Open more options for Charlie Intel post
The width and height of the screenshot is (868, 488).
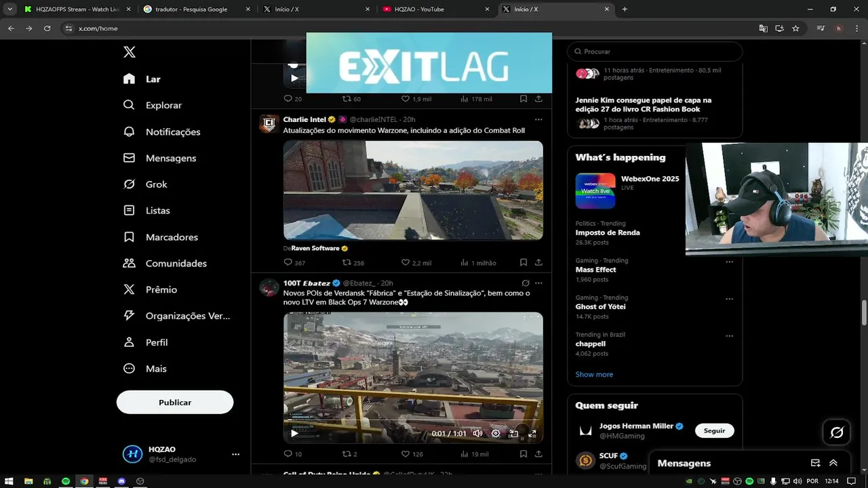pyautogui.click(x=538, y=119)
